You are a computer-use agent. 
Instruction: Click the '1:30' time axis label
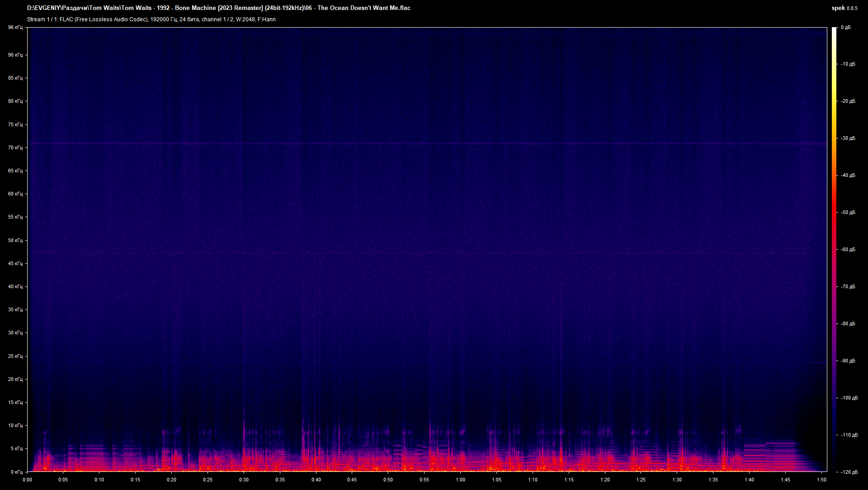[x=677, y=480]
